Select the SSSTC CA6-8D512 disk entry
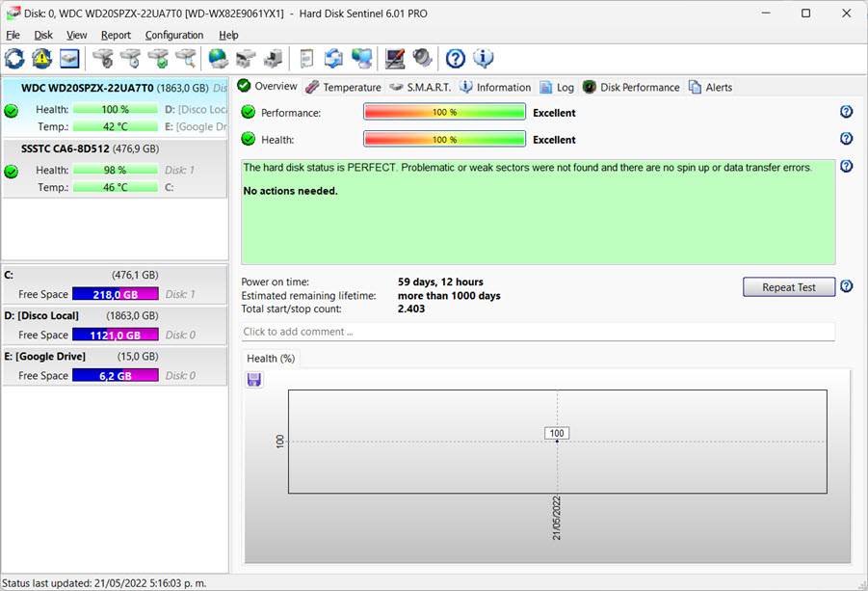 tap(115, 169)
